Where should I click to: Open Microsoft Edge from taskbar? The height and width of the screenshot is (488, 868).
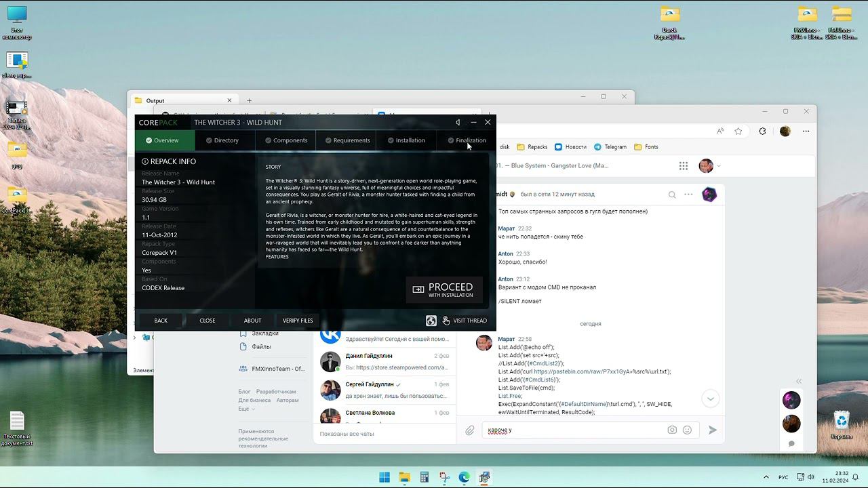coord(464,477)
